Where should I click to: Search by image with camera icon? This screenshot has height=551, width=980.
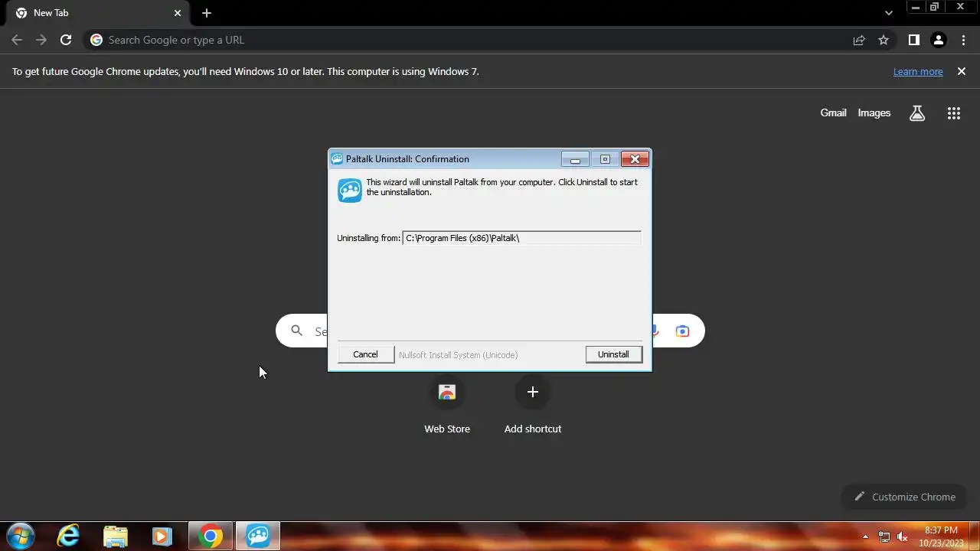(x=682, y=331)
